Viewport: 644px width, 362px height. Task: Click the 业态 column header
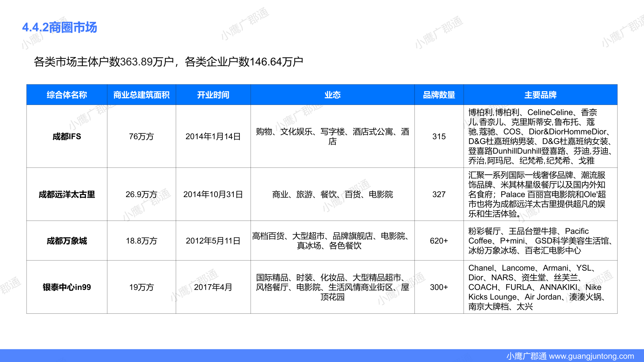[x=332, y=95]
